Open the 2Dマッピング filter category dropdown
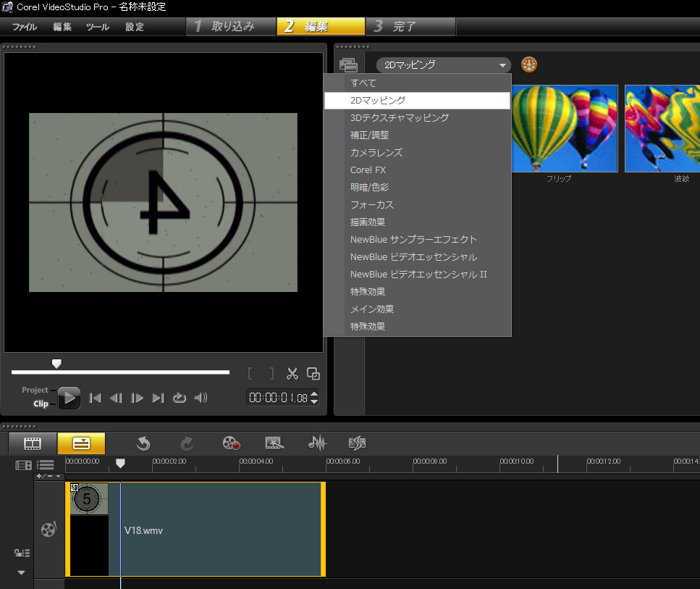This screenshot has height=589, width=700. [443, 64]
